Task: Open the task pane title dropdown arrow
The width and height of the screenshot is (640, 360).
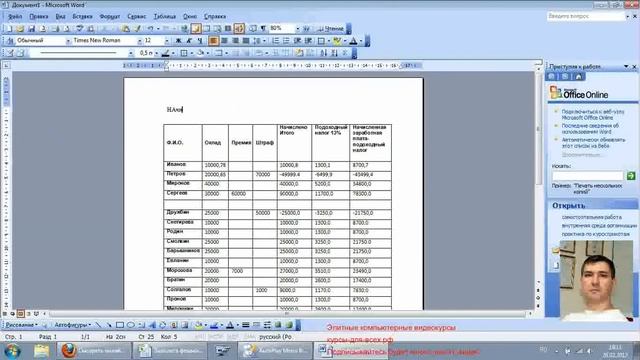Action: (x=626, y=66)
